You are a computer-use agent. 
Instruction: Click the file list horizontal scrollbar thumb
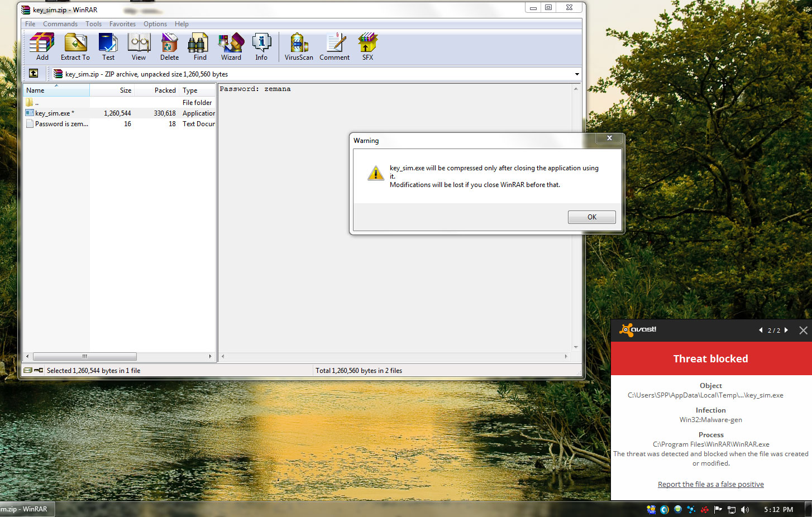[85, 356]
